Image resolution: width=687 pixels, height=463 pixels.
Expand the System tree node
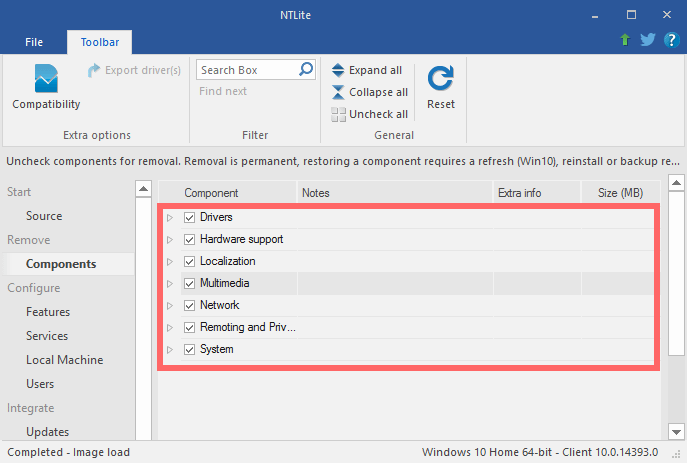pyautogui.click(x=170, y=350)
